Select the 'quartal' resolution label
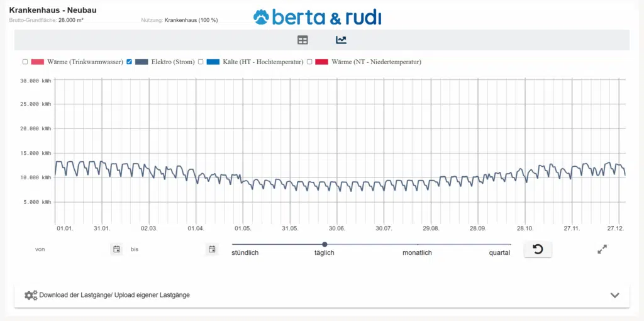 pyautogui.click(x=499, y=252)
